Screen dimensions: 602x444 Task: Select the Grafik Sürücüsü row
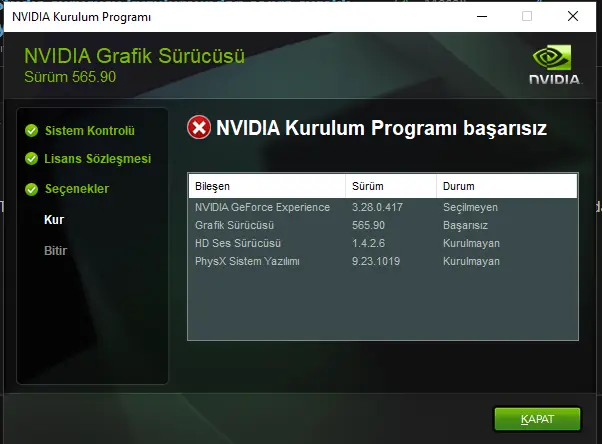pyautogui.click(x=383, y=225)
